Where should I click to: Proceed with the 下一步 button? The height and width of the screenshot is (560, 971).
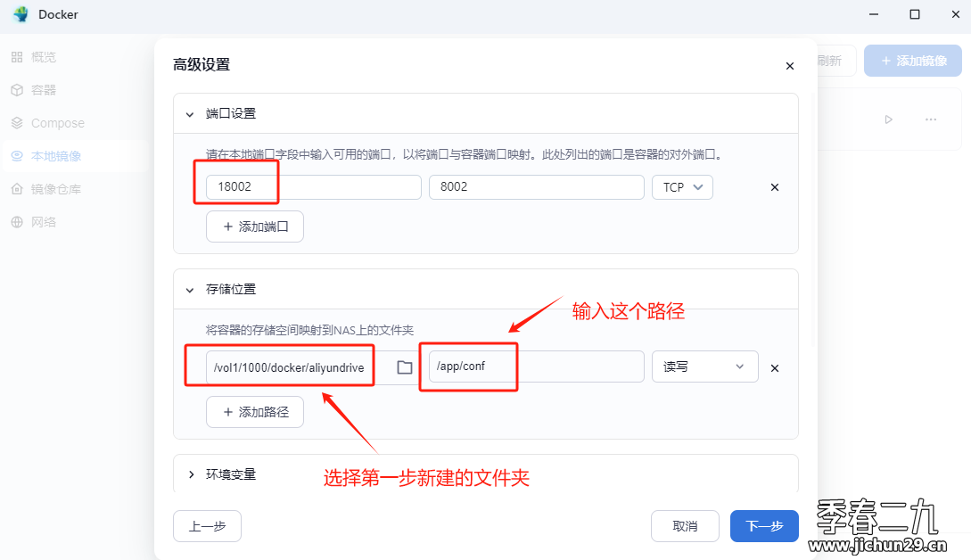coord(764,526)
